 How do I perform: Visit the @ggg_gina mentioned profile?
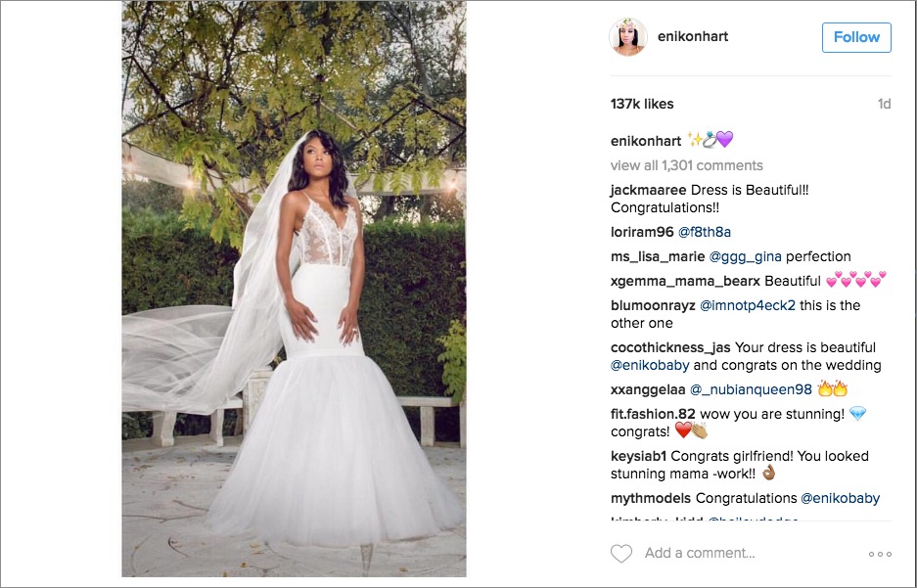(x=745, y=256)
